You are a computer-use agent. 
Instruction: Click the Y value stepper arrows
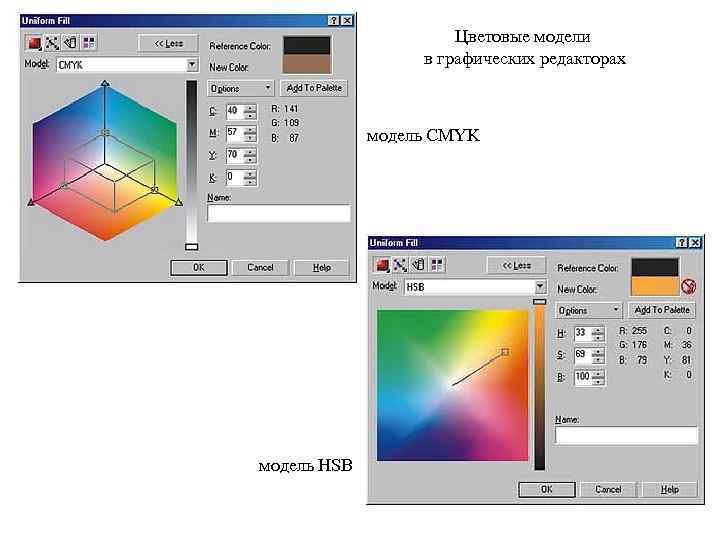[x=250, y=156]
